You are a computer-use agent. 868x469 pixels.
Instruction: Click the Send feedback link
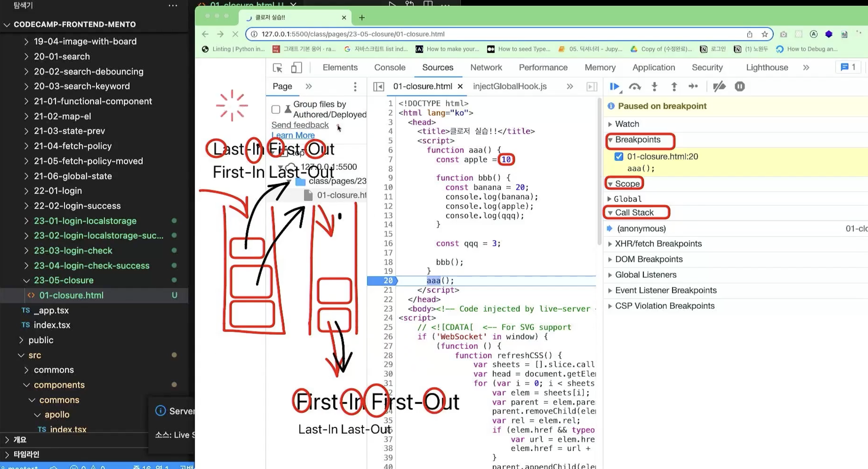pos(300,125)
